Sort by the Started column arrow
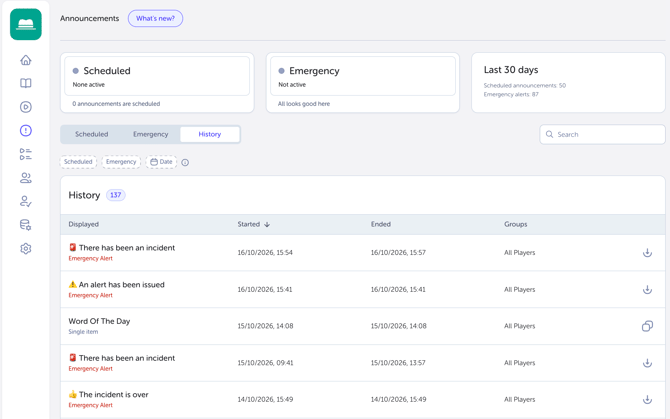Viewport: 670px width, 419px height. (x=267, y=224)
